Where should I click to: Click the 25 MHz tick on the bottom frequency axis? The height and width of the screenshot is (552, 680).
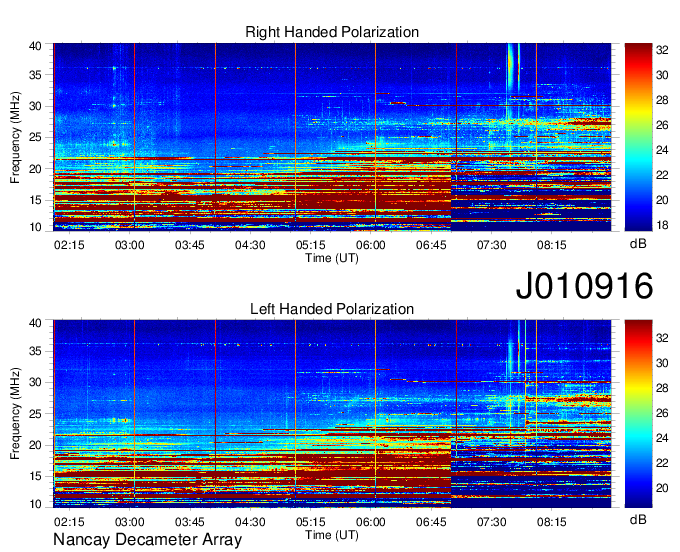35,414
